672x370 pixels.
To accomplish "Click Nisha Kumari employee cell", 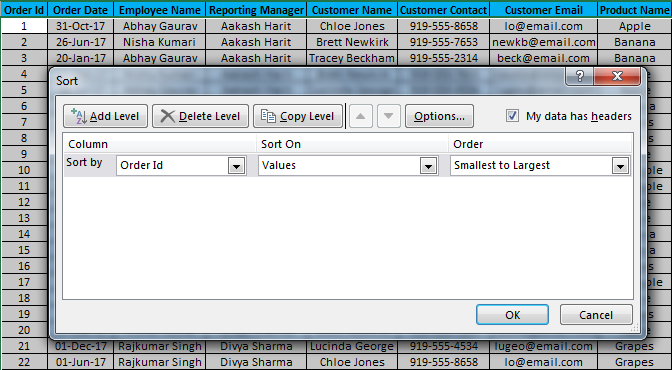I will point(160,42).
